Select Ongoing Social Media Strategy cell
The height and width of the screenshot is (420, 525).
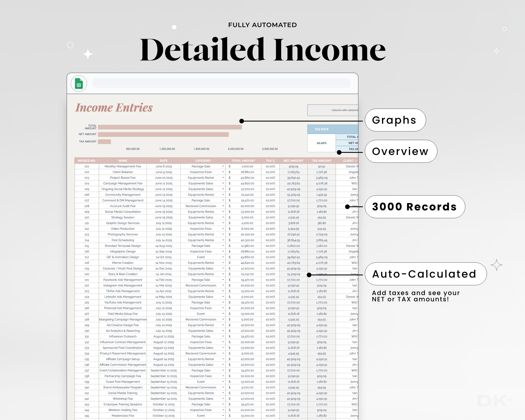tap(123, 189)
